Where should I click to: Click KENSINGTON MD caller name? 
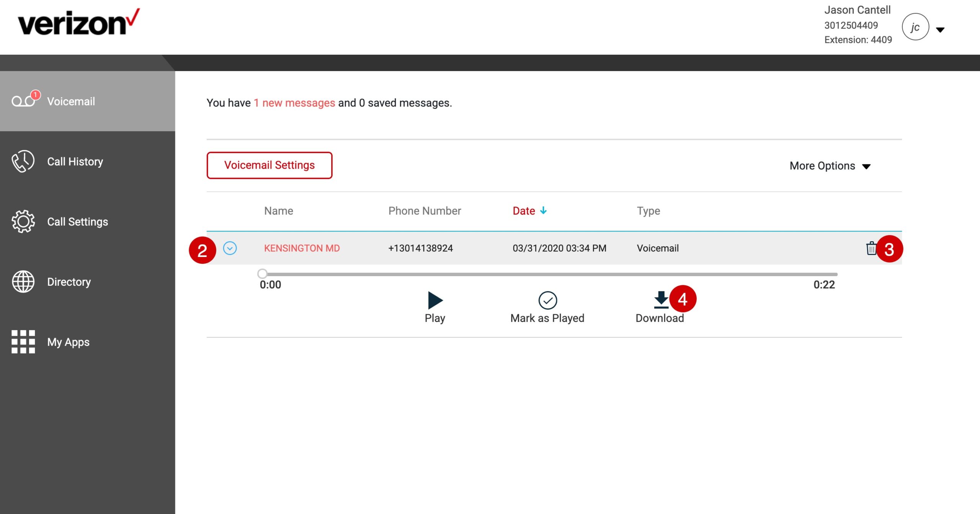[302, 248]
